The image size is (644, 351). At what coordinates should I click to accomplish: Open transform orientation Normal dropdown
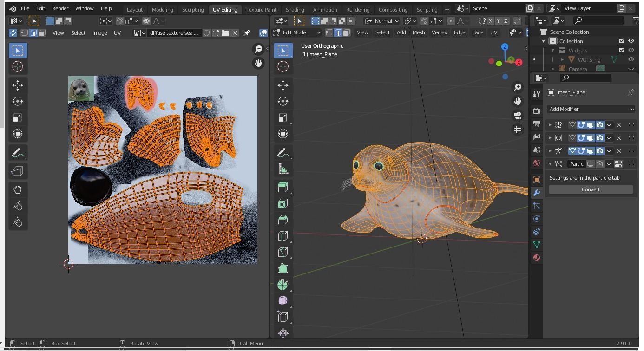tap(382, 21)
